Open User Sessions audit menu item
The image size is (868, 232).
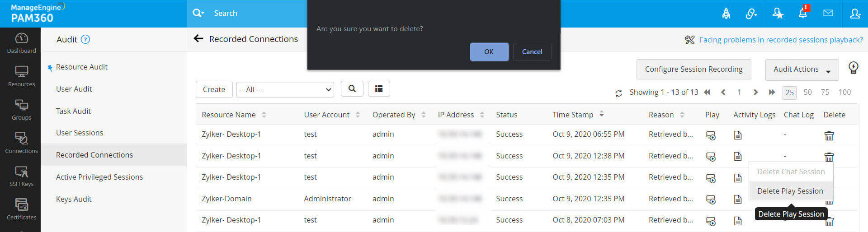click(80, 133)
